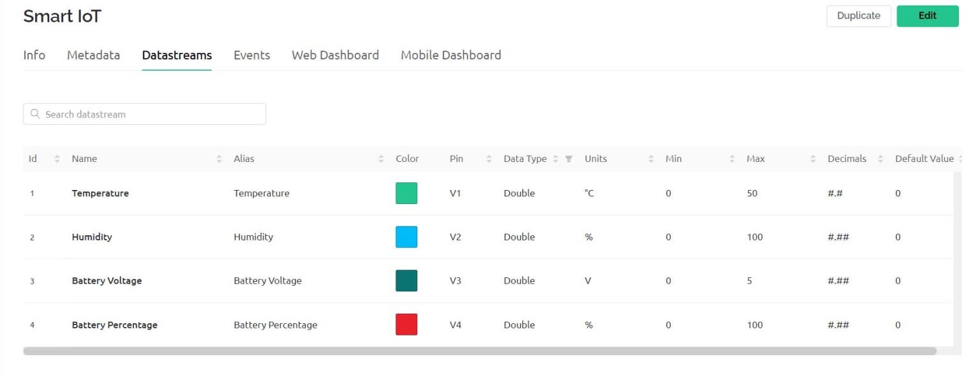Click the red Battery Percentage color swatch

(x=406, y=325)
